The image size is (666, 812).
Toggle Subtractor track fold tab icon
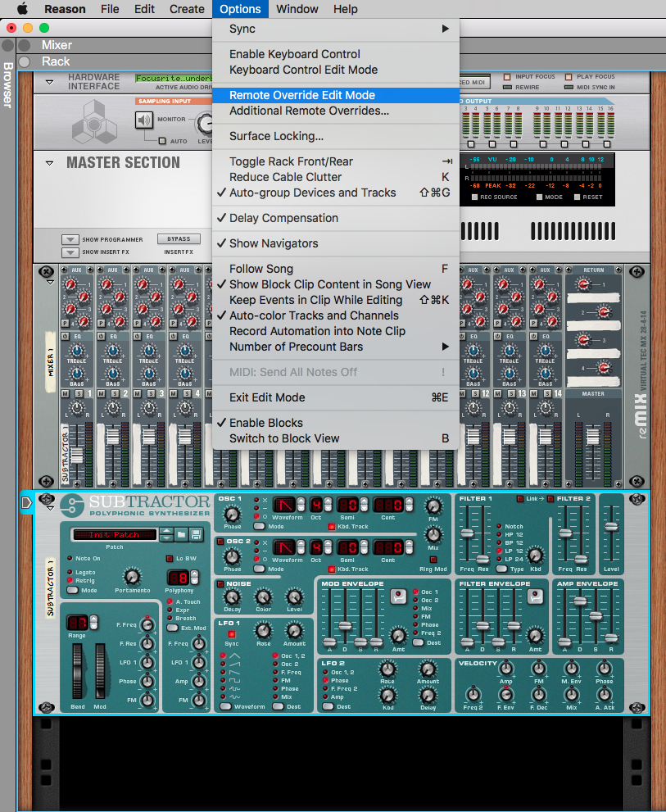26,503
